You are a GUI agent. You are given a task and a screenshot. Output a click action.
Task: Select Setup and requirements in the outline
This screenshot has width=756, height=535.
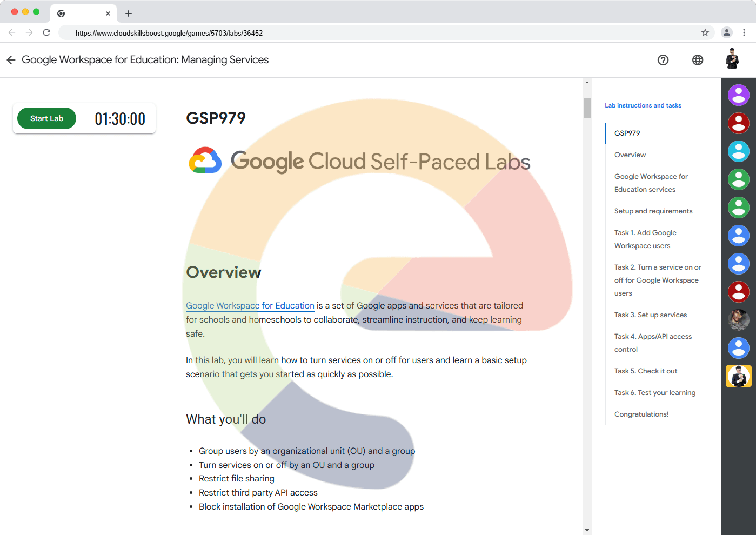point(653,211)
